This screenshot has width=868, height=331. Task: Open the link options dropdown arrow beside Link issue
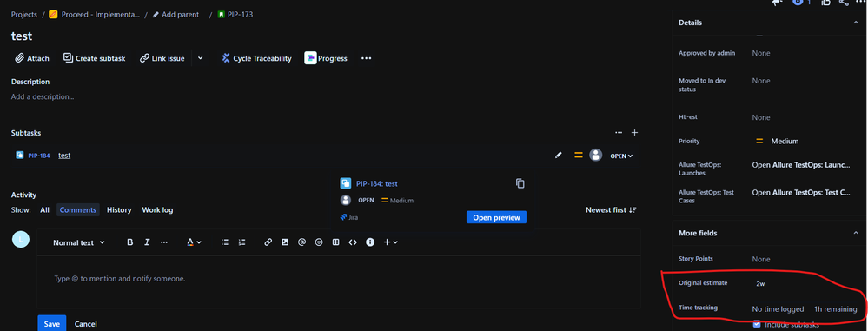pyautogui.click(x=201, y=58)
